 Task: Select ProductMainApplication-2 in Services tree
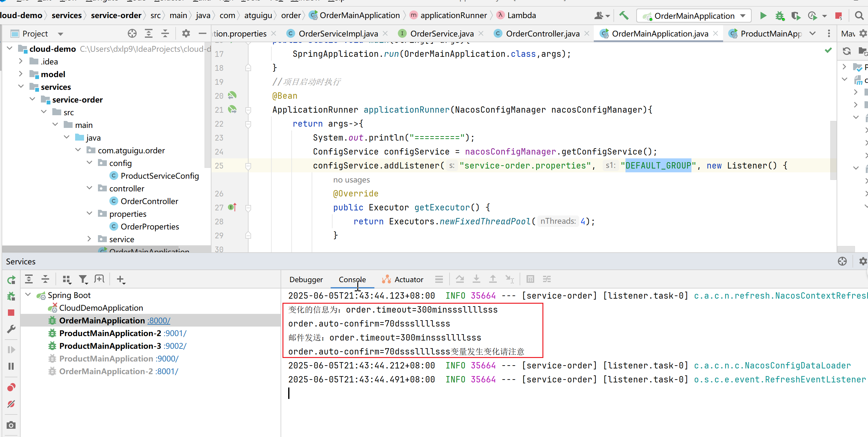click(x=110, y=333)
